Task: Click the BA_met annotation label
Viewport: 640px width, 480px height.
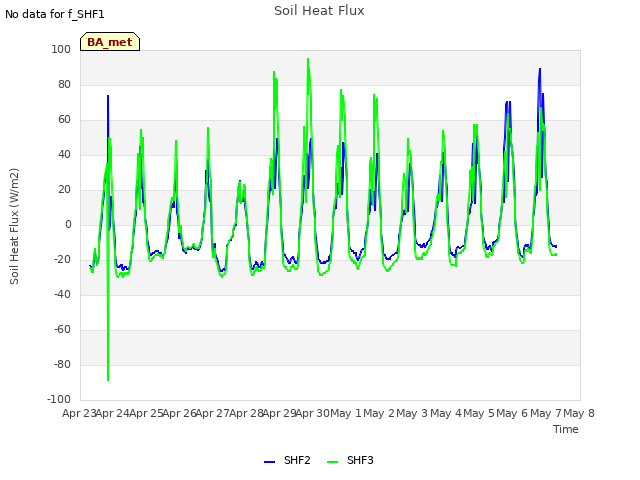Action: click(110, 42)
